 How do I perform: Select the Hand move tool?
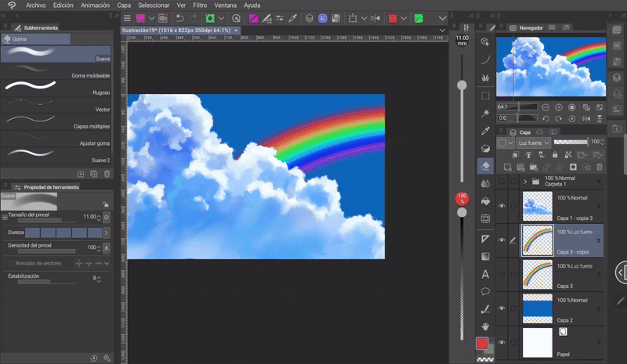click(485, 325)
